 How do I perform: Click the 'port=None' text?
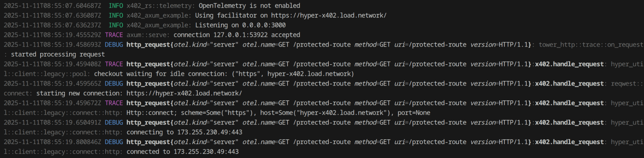click(414, 113)
